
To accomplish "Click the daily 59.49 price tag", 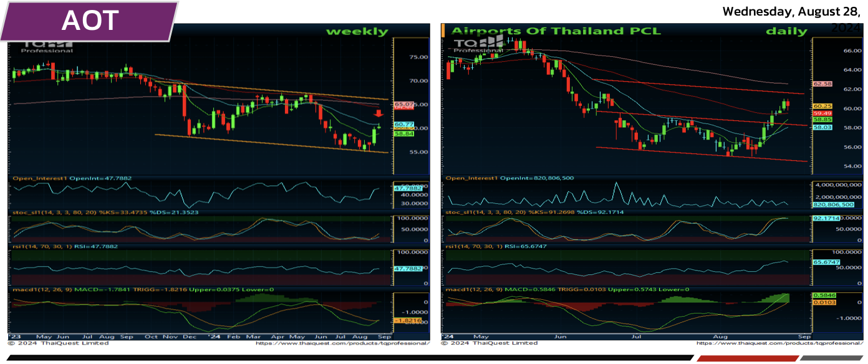I will [823, 113].
